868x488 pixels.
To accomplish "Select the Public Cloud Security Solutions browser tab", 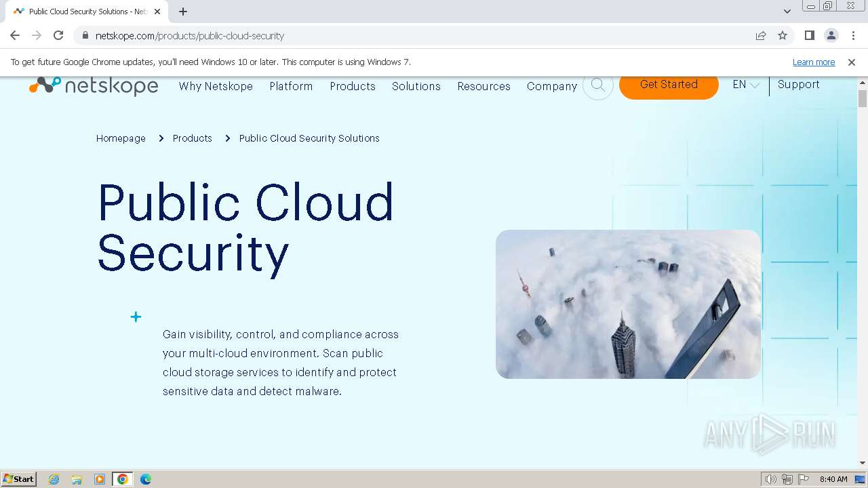I will click(87, 12).
